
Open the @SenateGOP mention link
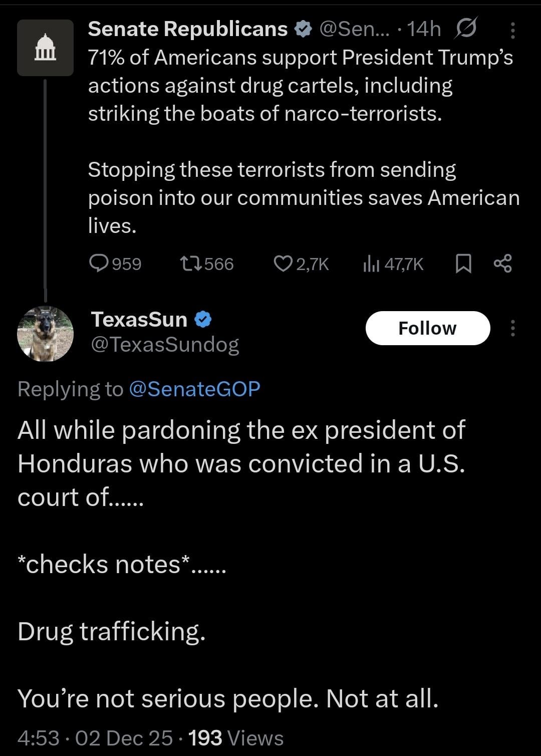click(x=194, y=389)
